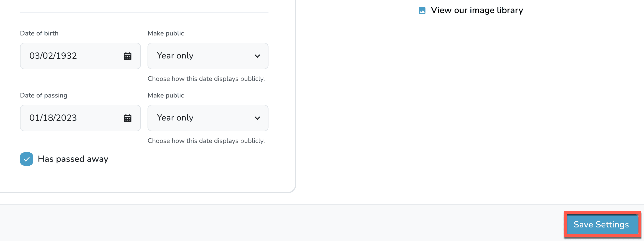Follow the image library link text
The width and height of the screenshot is (644, 241).
pos(477,10)
